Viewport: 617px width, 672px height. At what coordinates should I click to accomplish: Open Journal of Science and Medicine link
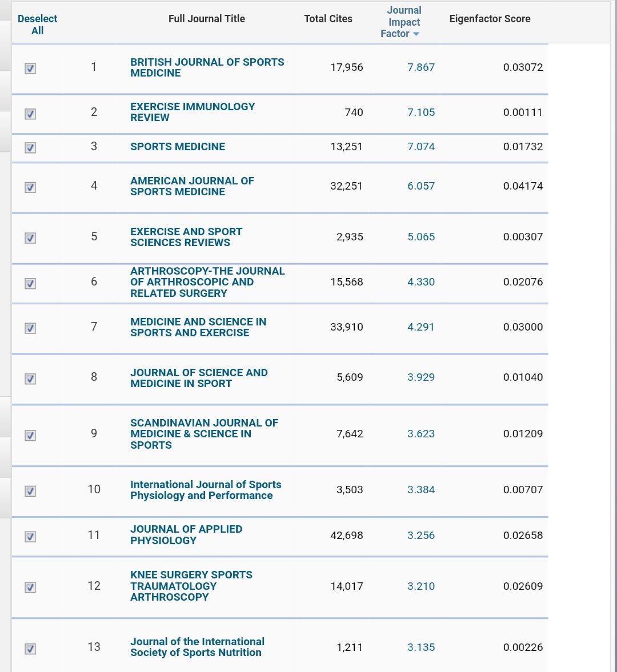point(199,378)
